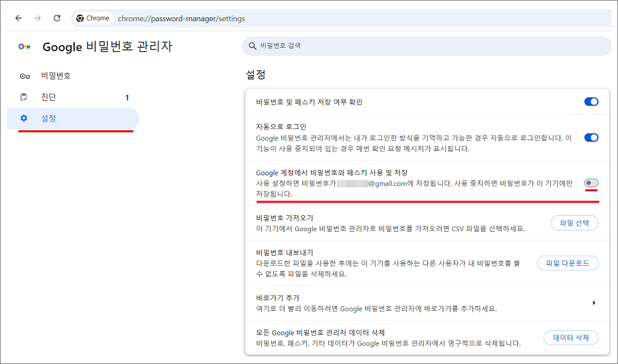The image size is (618, 364).
Task: Reload the page with the refresh icon
Action: point(56,18)
